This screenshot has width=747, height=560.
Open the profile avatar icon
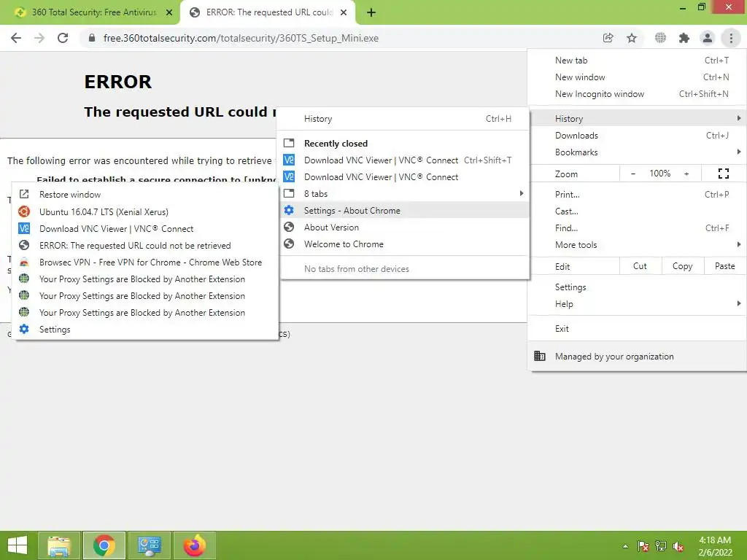pos(708,38)
